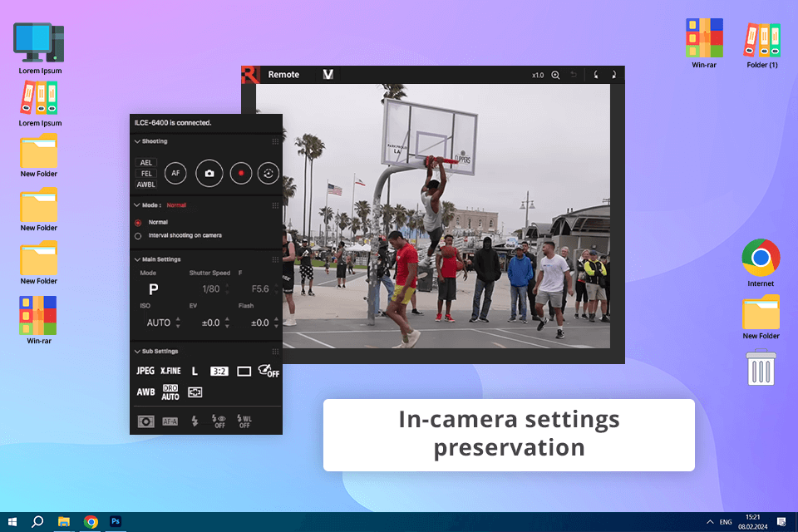
Task: Click the ILCE-6400 is connected status text
Action: [173, 123]
